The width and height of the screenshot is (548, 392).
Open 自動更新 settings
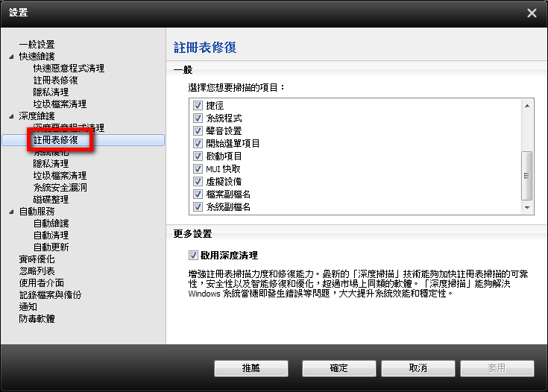point(51,247)
